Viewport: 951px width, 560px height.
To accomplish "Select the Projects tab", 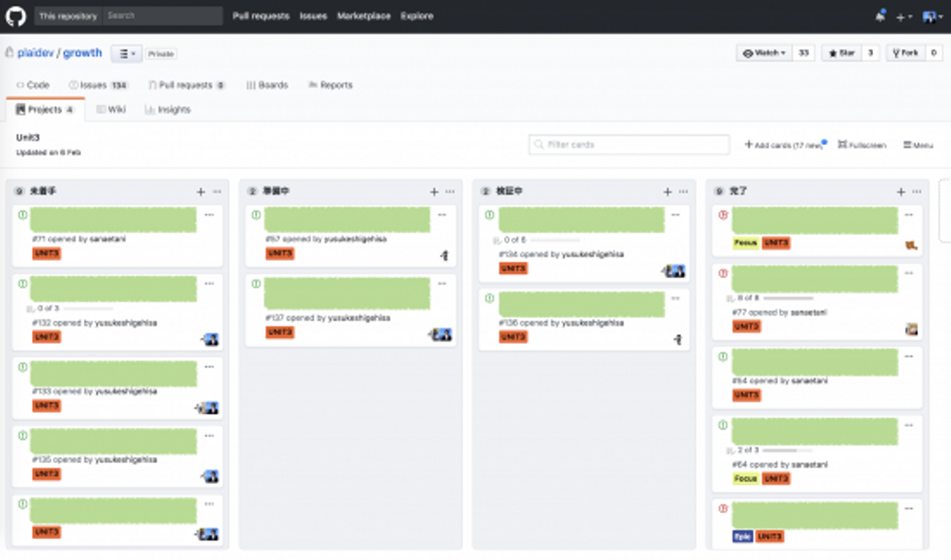I will pos(45,110).
